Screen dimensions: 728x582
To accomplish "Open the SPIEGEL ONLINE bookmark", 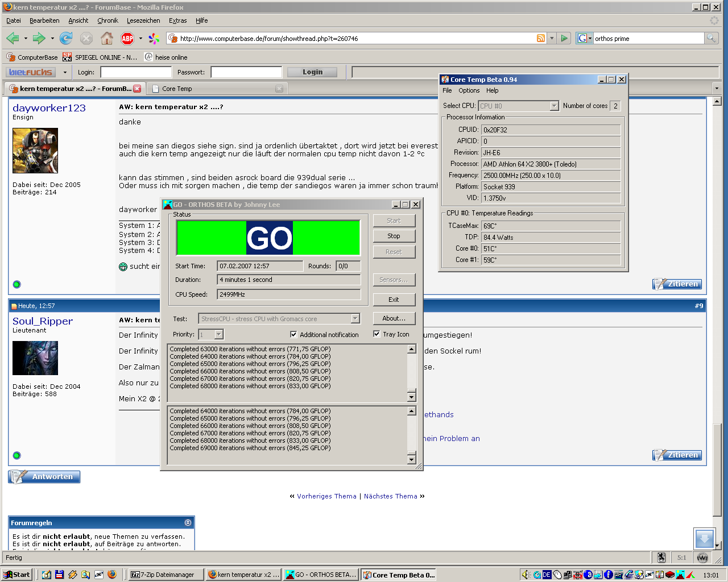I will [x=100, y=57].
